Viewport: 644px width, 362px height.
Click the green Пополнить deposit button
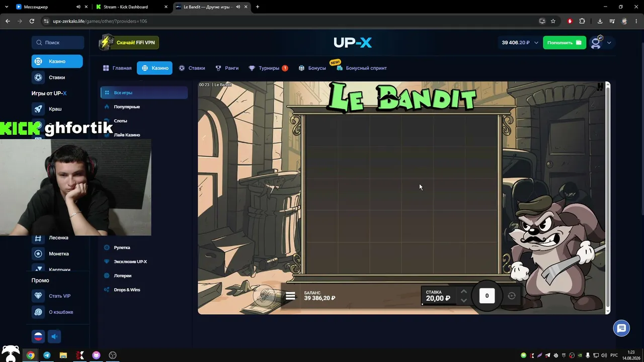pyautogui.click(x=565, y=43)
